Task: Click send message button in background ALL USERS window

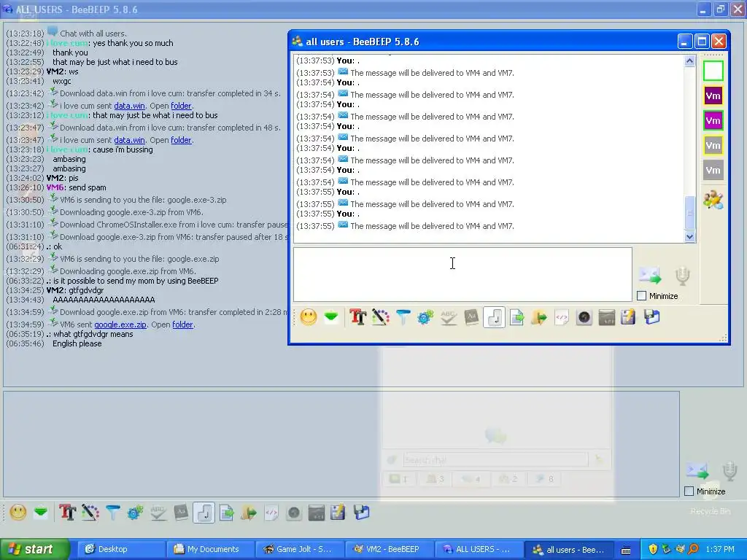Action: [697, 471]
